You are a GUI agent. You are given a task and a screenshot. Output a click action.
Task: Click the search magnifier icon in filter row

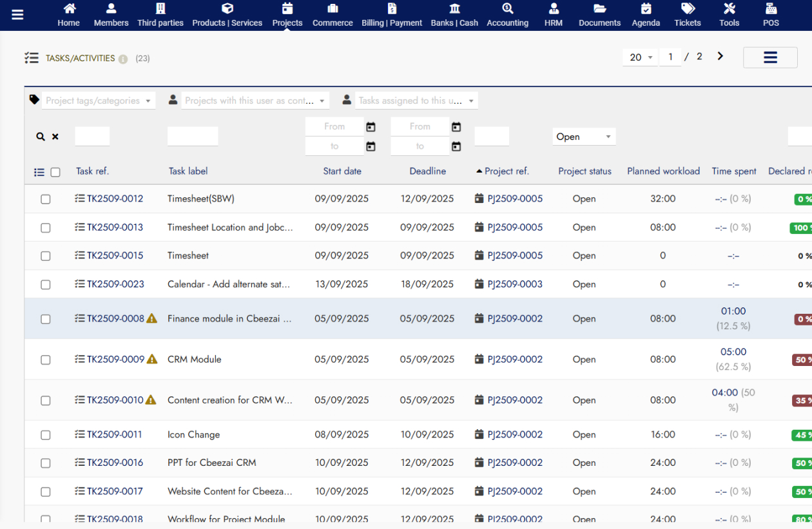[41, 137]
